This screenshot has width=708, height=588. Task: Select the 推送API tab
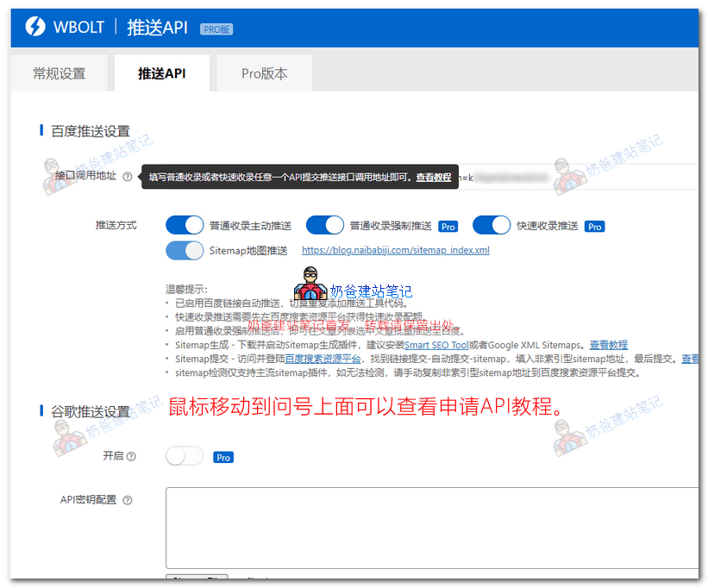tap(161, 74)
